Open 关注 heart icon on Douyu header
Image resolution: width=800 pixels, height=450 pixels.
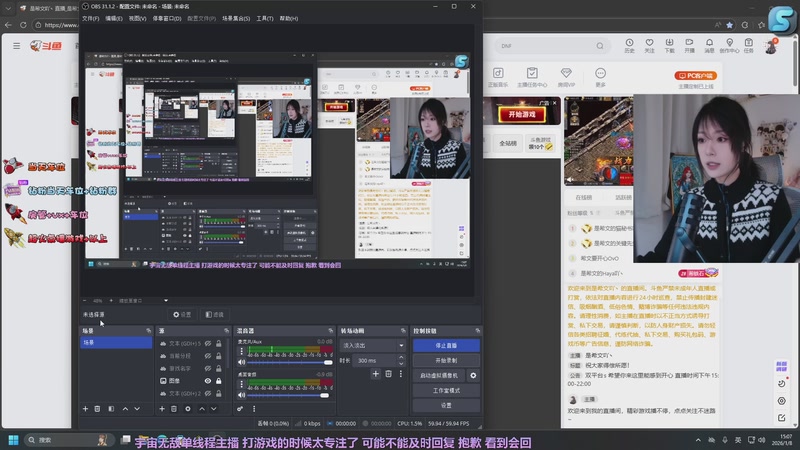pyautogui.click(x=649, y=46)
